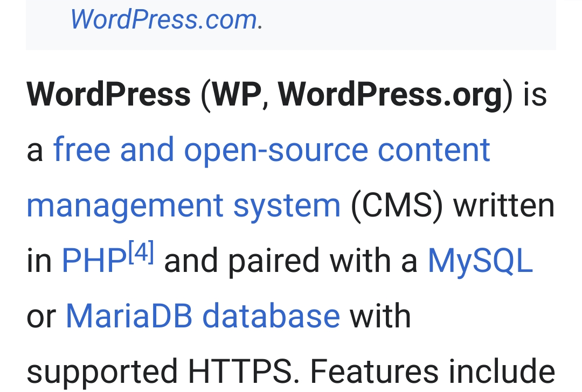Click the '(CMS)' abbreviation text

(397, 205)
